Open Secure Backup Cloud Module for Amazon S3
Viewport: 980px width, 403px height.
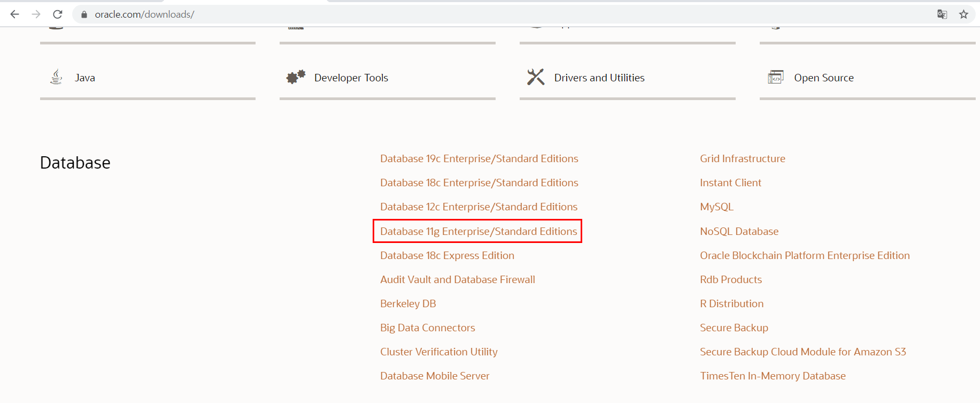(x=803, y=352)
